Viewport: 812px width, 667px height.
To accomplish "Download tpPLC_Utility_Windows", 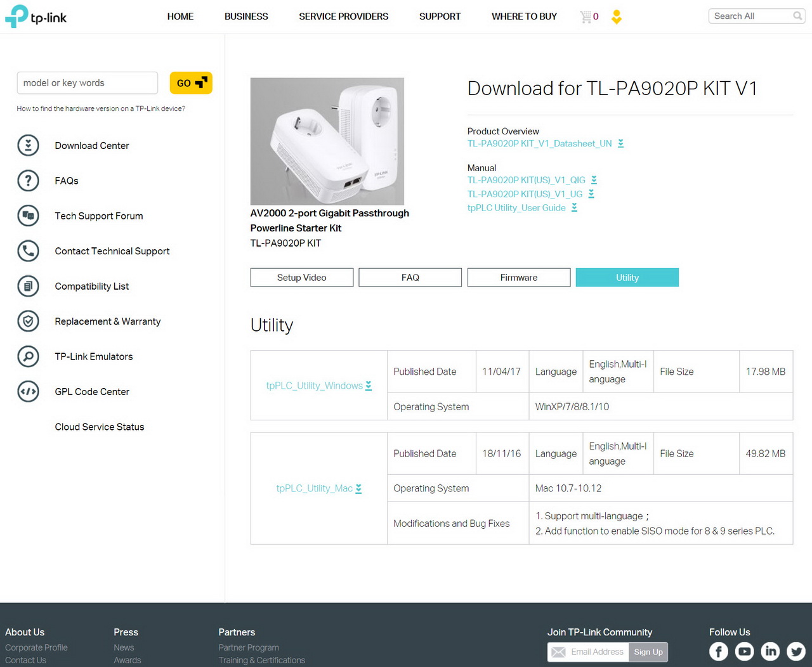I will 315,385.
